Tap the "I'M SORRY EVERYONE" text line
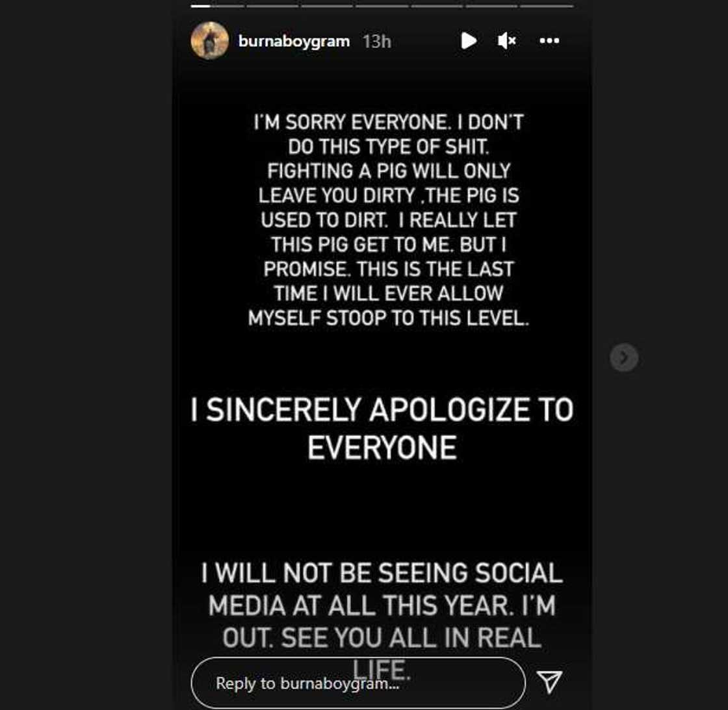The width and height of the screenshot is (728, 710). (388, 122)
